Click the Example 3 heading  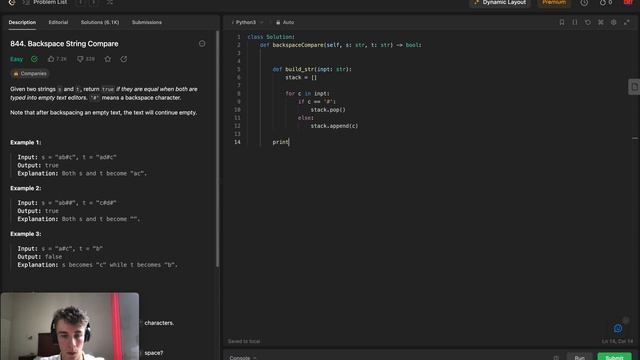(x=26, y=234)
